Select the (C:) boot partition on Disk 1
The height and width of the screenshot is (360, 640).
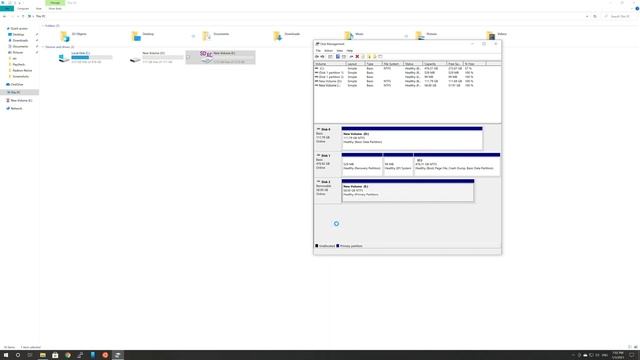tap(457, 165)
